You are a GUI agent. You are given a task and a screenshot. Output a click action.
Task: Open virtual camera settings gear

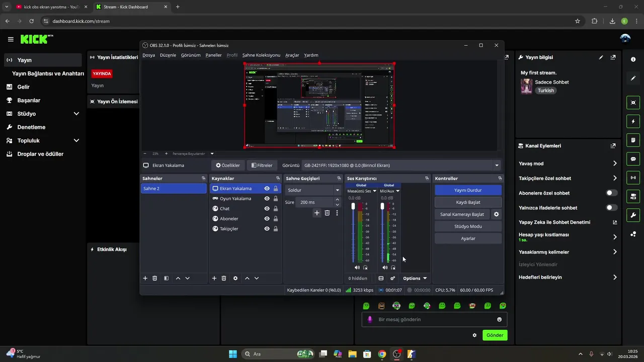pos(496,214)
